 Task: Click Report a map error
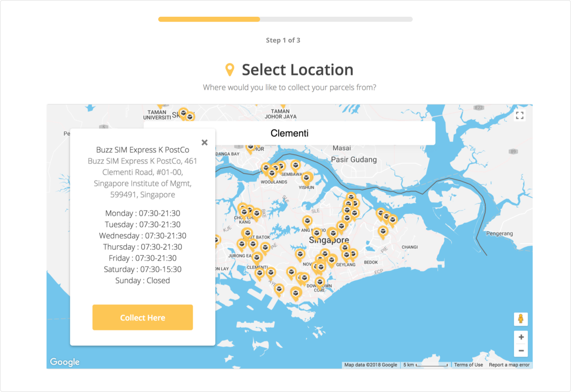(509, 365)
